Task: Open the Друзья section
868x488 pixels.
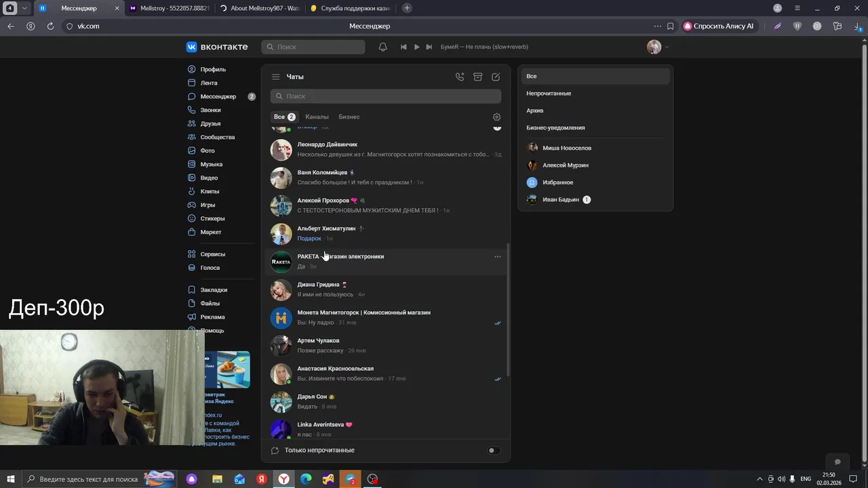Action: pyautogui.click(x=210, y=123)
